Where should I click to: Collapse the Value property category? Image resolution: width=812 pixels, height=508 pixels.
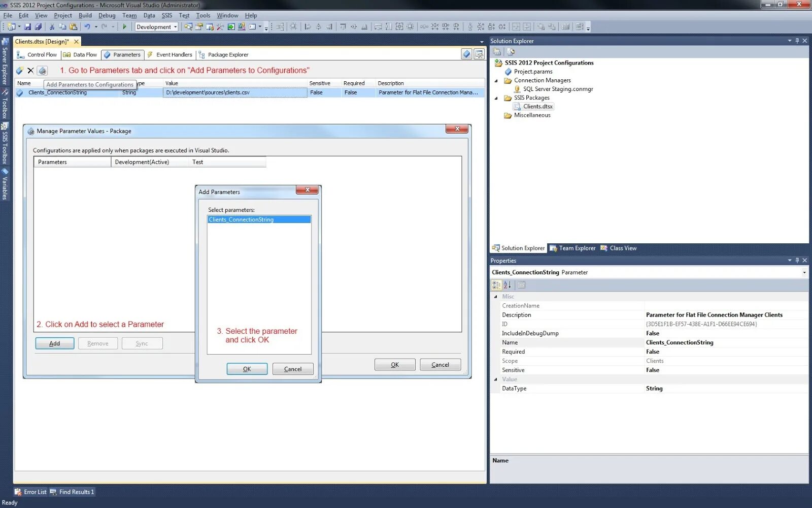coord(496,379)
